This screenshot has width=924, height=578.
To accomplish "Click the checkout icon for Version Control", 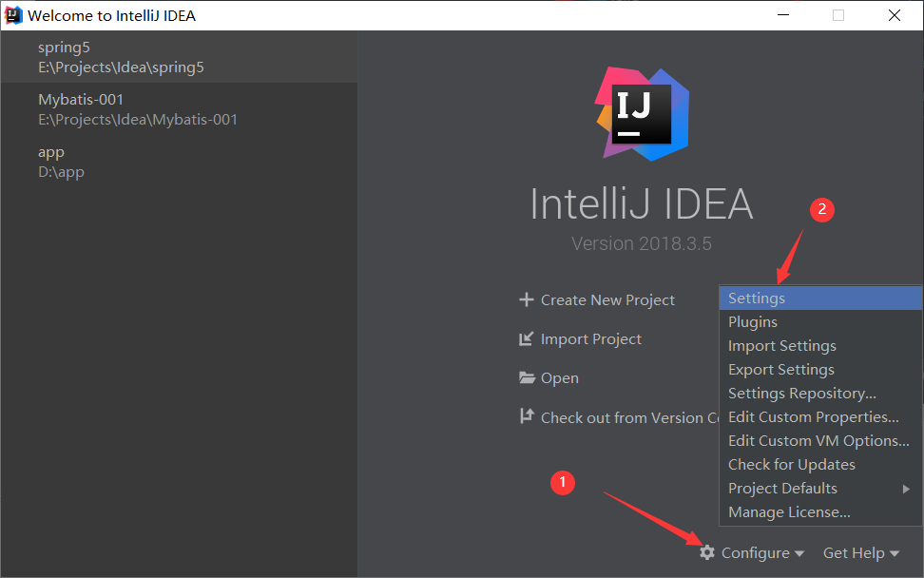I will (x=527, y=416).
